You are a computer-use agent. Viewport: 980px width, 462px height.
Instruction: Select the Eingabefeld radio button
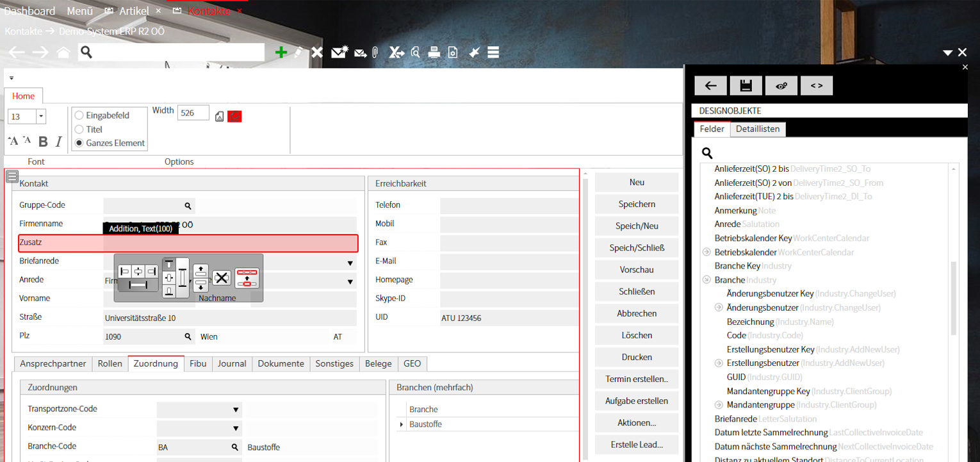[79, 115]
